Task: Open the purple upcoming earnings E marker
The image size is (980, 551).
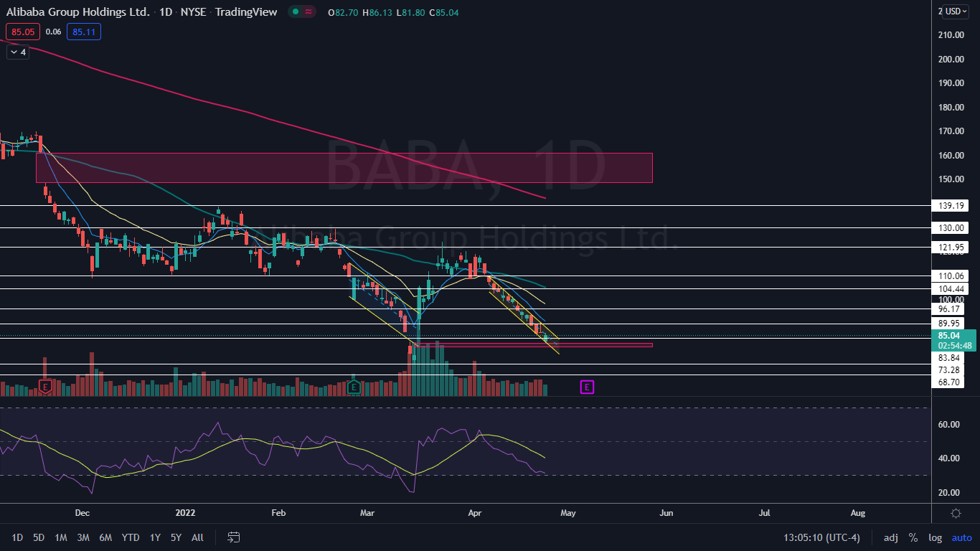Action: pyautogui.click(x=586, y=387)
